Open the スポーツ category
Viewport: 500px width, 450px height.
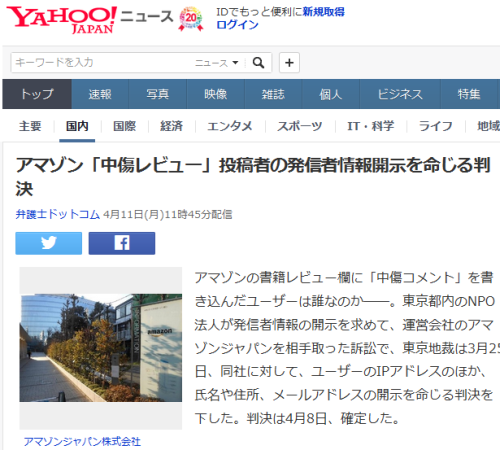coord(300,126)
